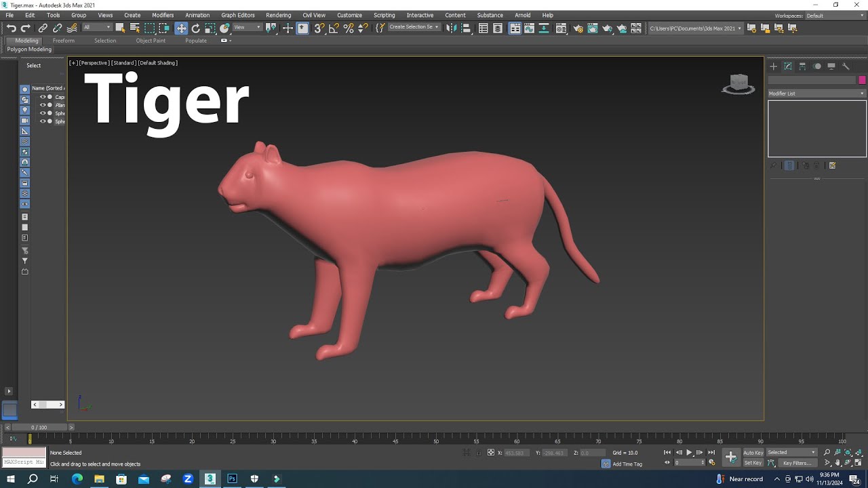This screenshot has height=488, width=868.
Task: Click the scene explorer horizontal scrollbar
Action: click(x=47, y=405)
